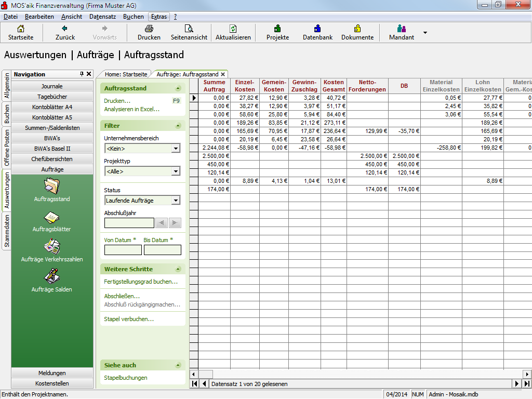This screenshot has width=532, height=399.
Task: Refresh data with Aktualisieren icon
Action: (233, 29)
